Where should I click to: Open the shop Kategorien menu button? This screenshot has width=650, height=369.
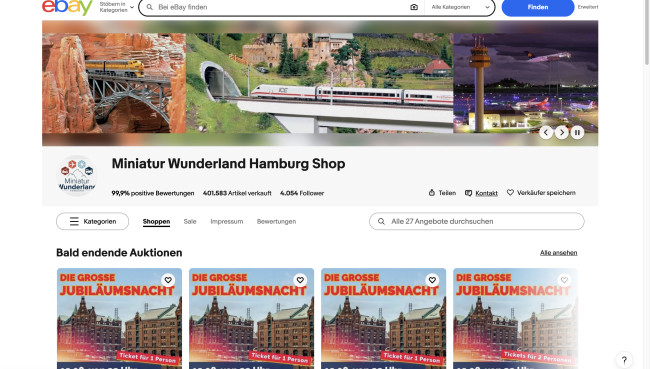tap(92, 221)
